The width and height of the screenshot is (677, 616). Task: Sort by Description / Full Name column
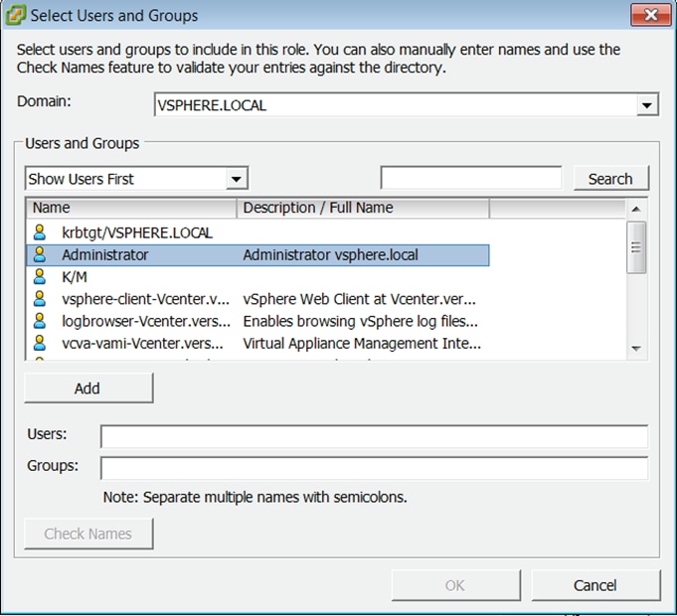tap(364, 208)
